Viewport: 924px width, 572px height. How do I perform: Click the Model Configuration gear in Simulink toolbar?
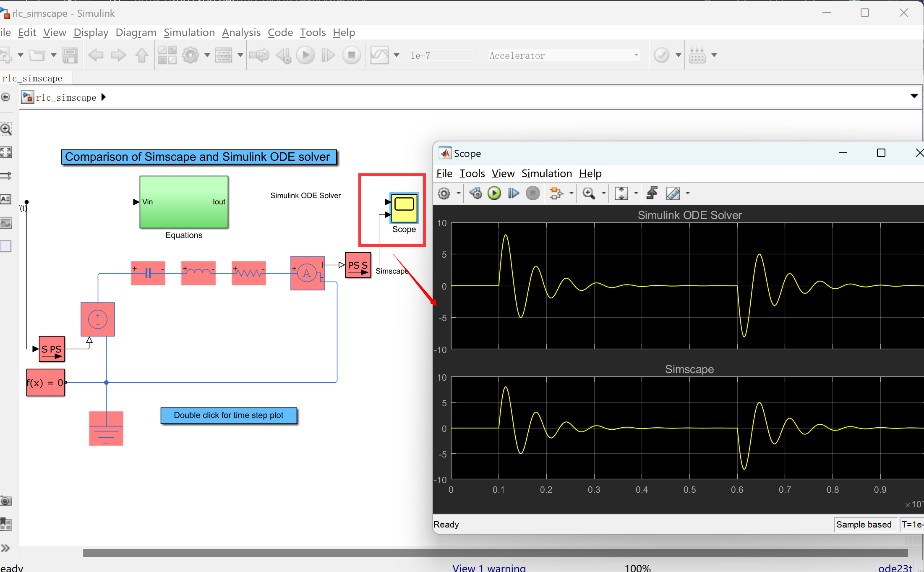point(191,55)
